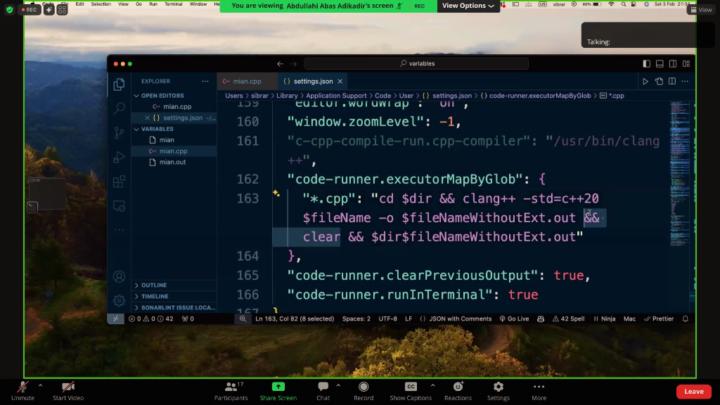The image size is (720, 405).
Task: Click the Split Editor icon
Action: point(670,81)
